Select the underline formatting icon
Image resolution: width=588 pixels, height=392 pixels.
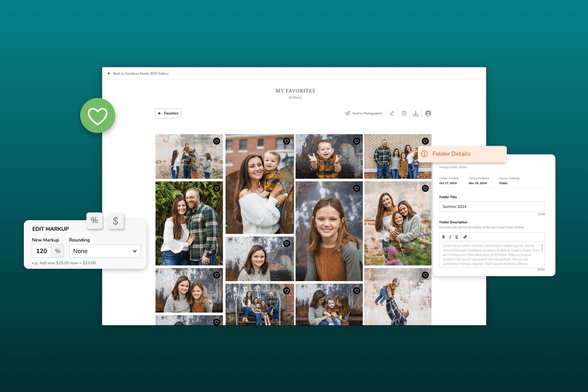pyautogui.click(x=457, y=237)
